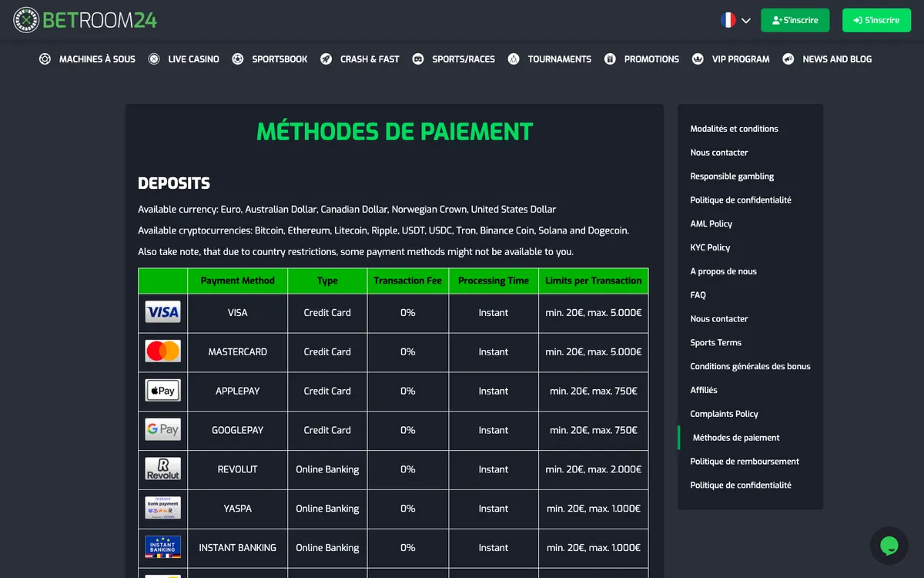Open the Sports/Races menu item
The height and width of the screenshot is (578, 924).
coord(464,59)
